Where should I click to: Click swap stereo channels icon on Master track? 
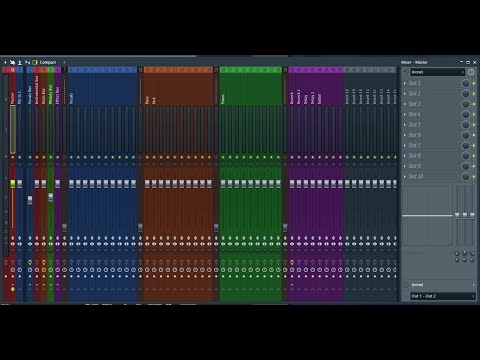point(13,244)
